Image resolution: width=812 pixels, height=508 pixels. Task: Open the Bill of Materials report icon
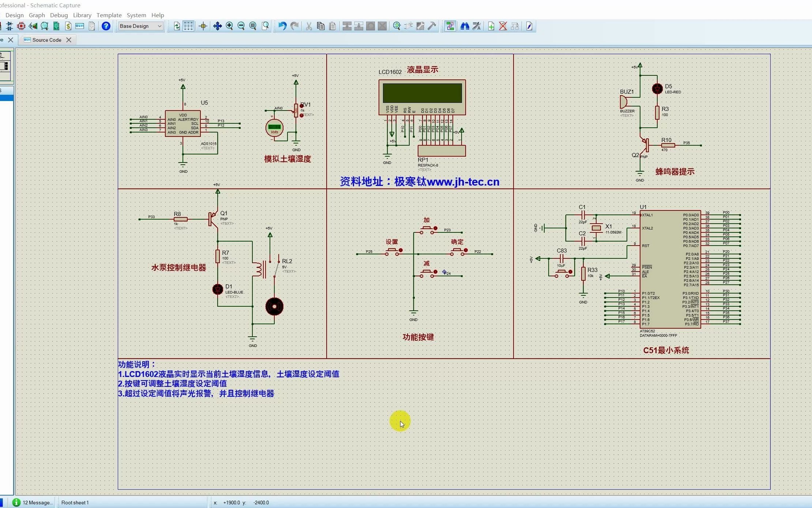pyautogui.click(x=68, y=26)
